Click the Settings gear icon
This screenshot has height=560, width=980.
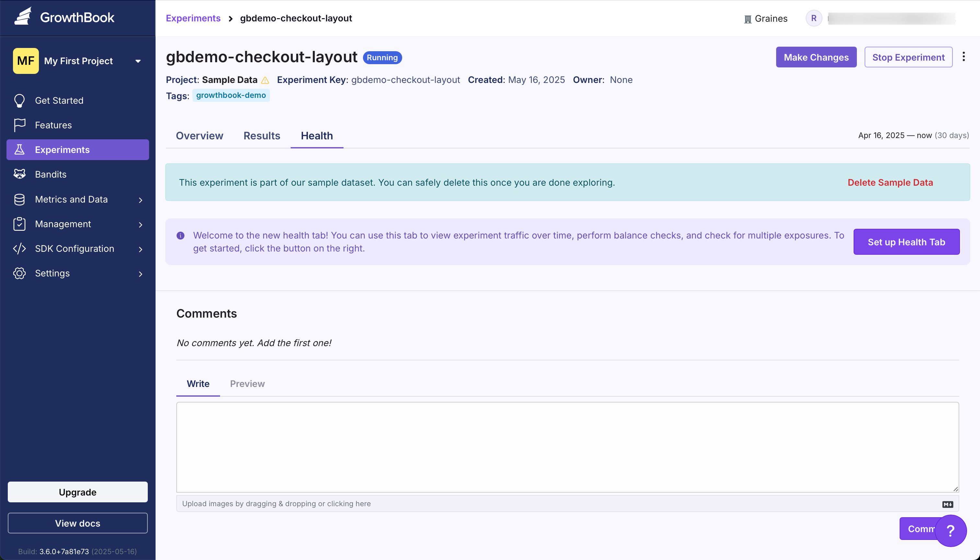point(19,273)
